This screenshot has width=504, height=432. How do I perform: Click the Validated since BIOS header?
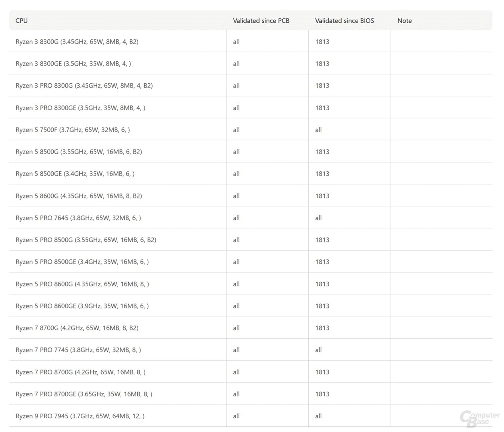click(x=344, y=21)
